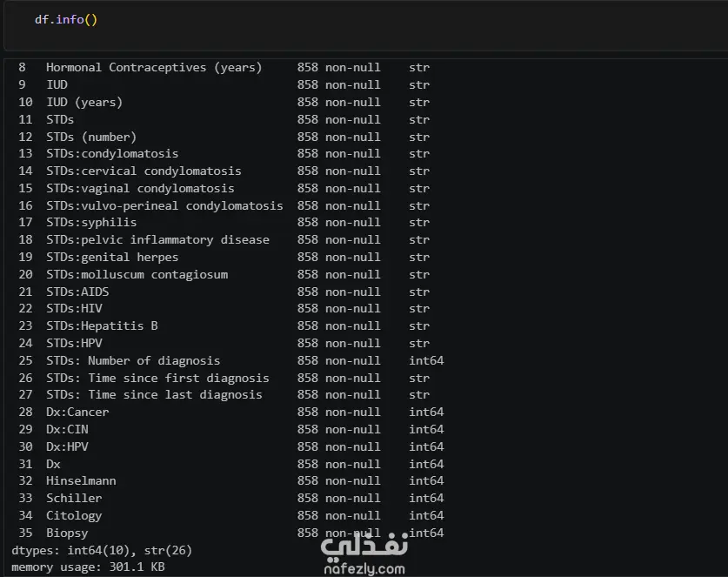Click the STDs:Hepatitis B entry
This screenshot has height=577, width=728.
tap(102, 325)
